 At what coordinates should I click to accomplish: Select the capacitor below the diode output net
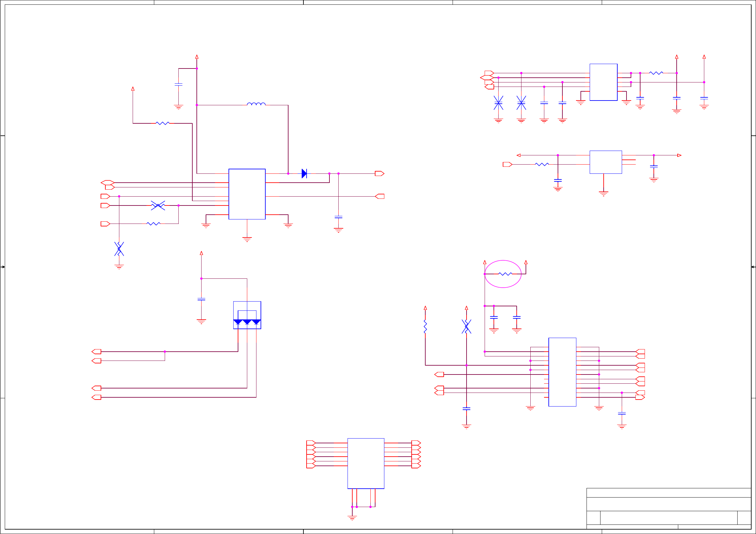tap(338, 217)
